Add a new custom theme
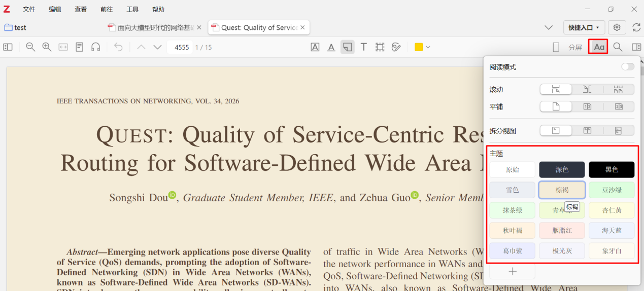The width and height of the screenshot is (644, 291). pos(512,271)
